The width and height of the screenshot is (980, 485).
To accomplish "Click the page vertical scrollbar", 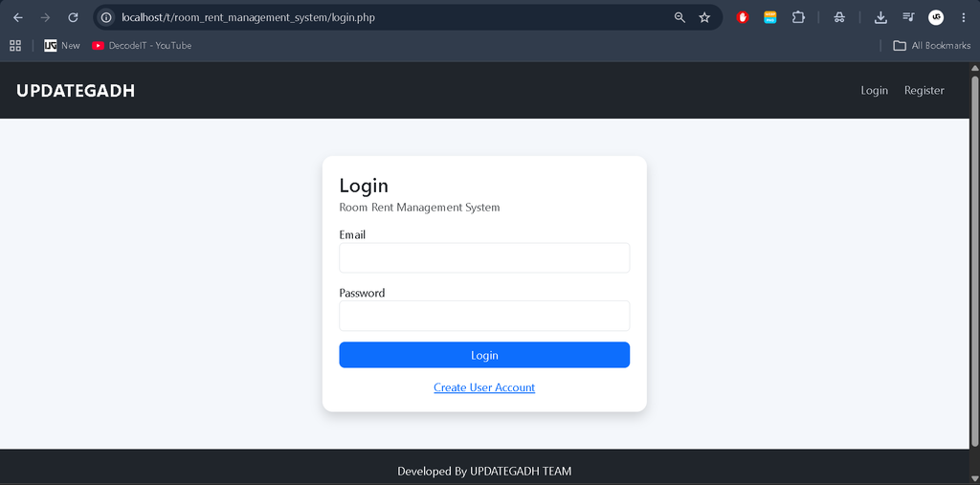I will point(974,262).
